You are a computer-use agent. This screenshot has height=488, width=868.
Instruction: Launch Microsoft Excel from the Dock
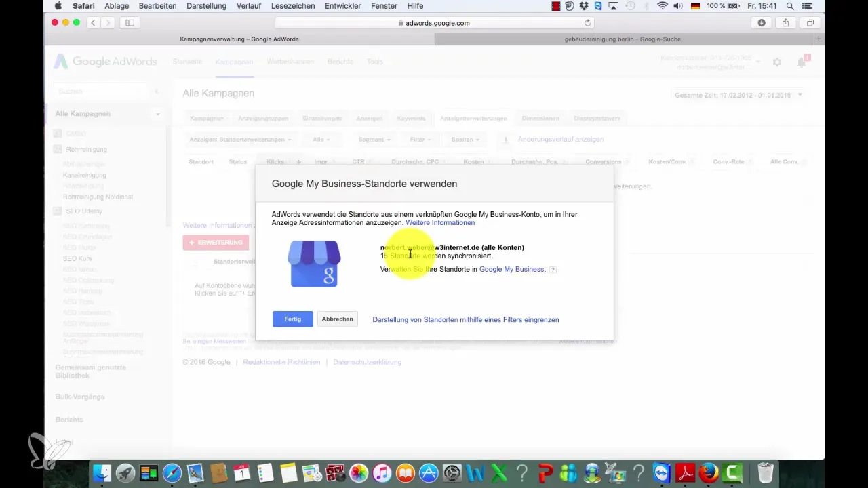(x=499, y=472)
